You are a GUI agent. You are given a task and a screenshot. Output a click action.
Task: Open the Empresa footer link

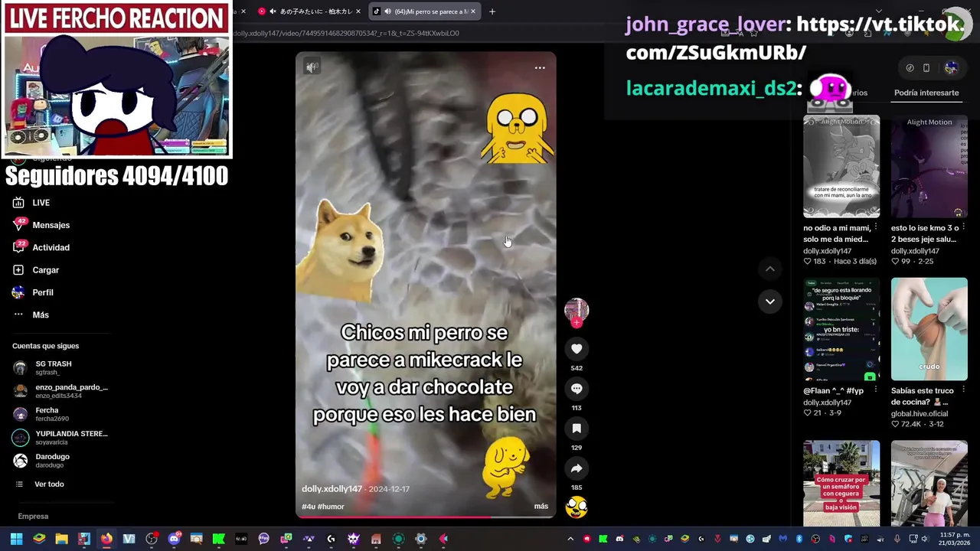[33, 517]
